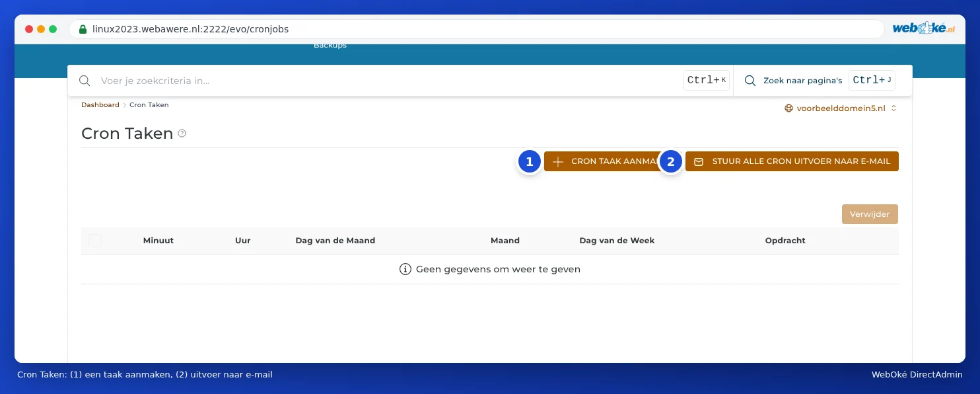This screenshot has height=394, width=980.
Task: Click the WebOké logo at top right
Action: tap(924, 28)
